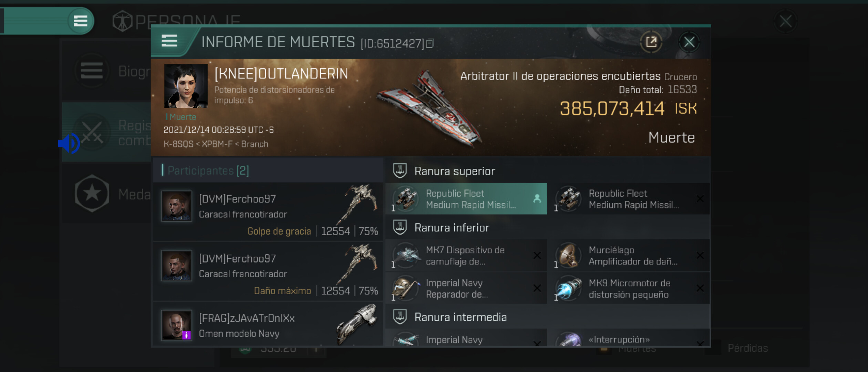Share the kill report via export icon
The image size is (868, 372).
(x=651, y=42)
